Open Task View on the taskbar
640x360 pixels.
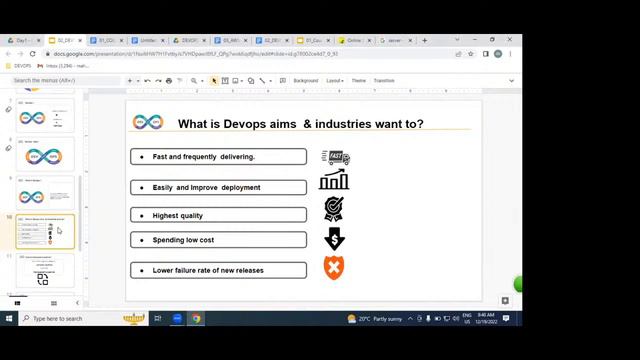(x=158, y=318)
